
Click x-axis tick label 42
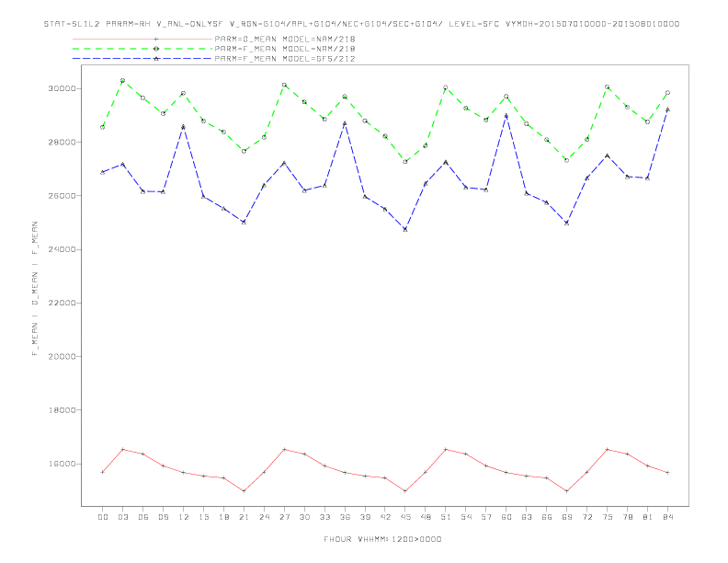pyautogui.click(x=385, y=517)
